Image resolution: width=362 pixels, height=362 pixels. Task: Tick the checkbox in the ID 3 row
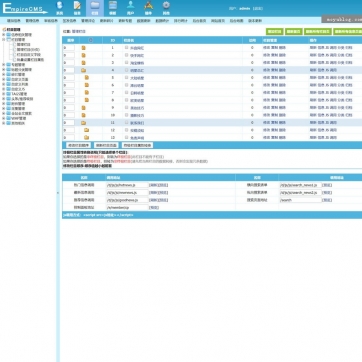[x=126, y=62]
